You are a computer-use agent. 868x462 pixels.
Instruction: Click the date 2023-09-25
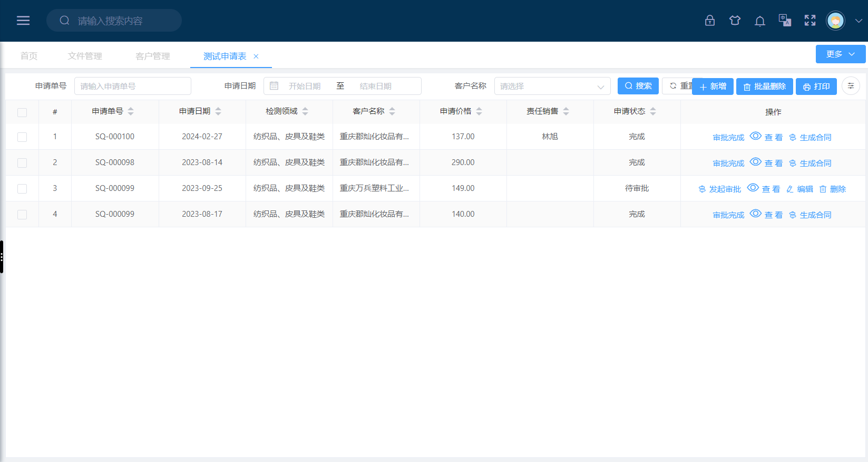click(x=202, y=188)
